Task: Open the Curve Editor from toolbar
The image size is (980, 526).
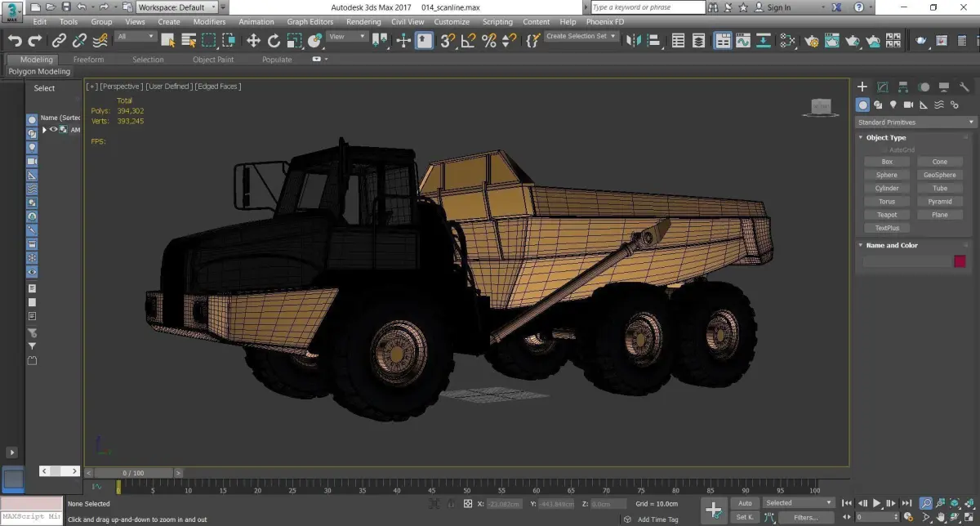Action: [743, 40]
